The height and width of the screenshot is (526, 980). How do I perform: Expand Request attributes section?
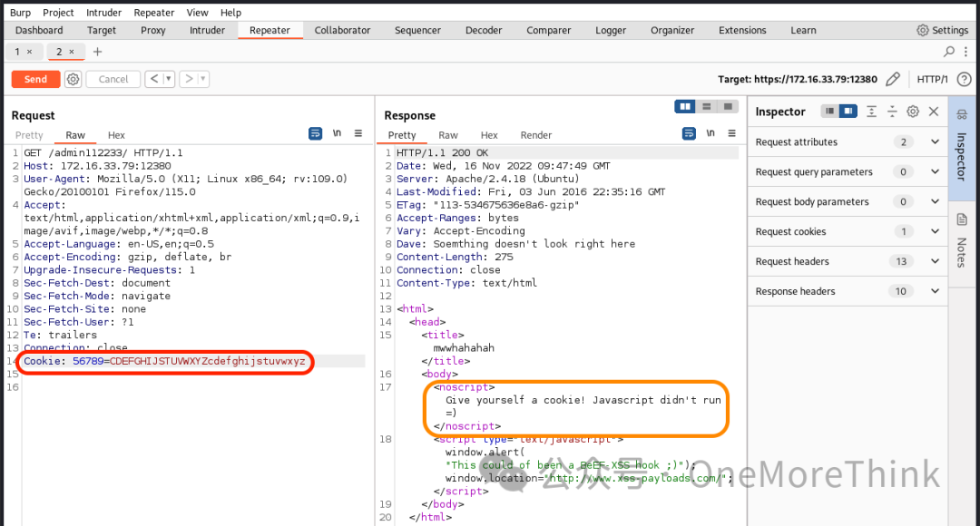[x=848, y=141]
